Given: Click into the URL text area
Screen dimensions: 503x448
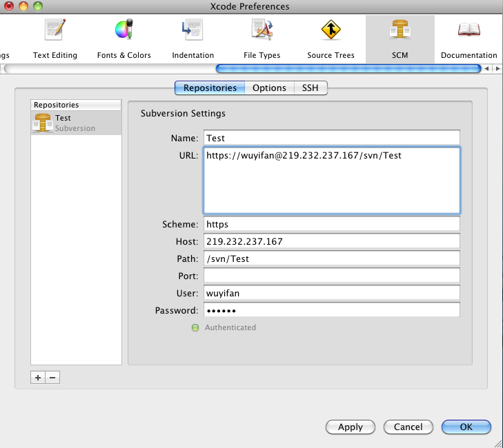Looking at the screenshot, I should click(x=332, y=181).
